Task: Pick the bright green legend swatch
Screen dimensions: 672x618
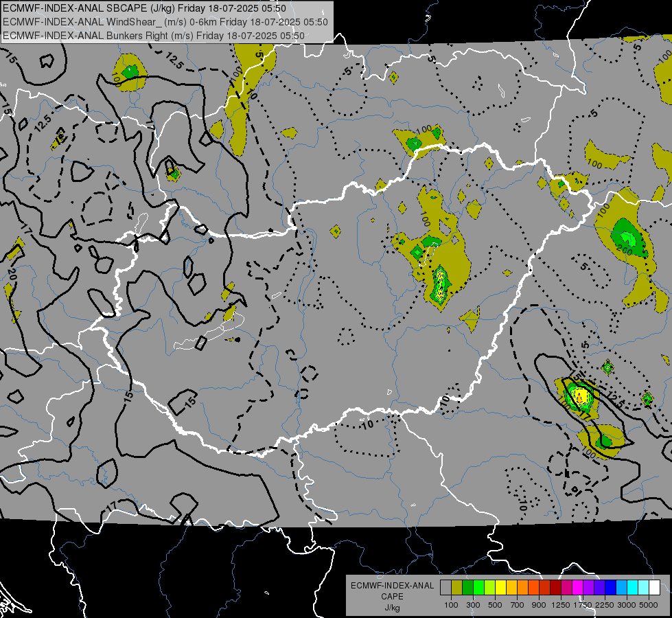Action: [x=478, y=588]
